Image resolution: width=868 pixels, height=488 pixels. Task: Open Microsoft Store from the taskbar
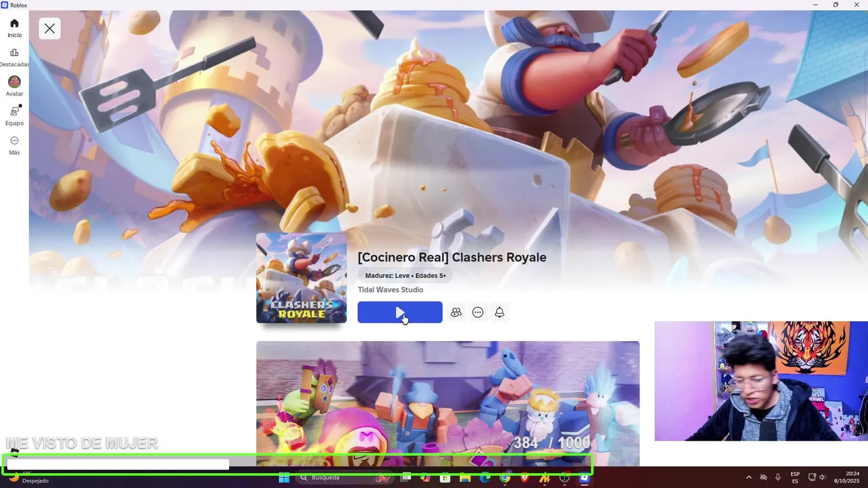point(445,478)
